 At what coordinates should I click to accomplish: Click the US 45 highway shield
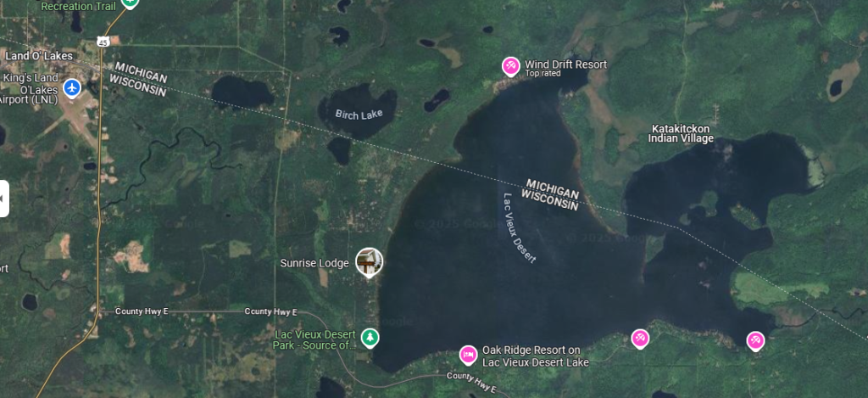click(x=102, y=42)
